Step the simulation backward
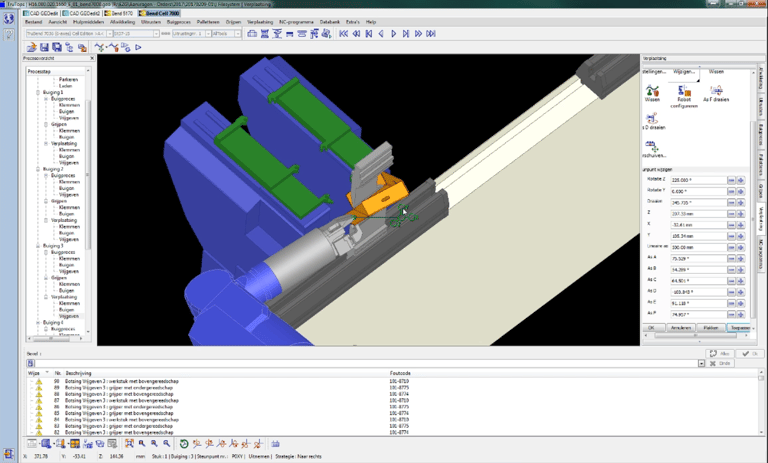Screen dimensions: 768x463 (x=381, y=34)
